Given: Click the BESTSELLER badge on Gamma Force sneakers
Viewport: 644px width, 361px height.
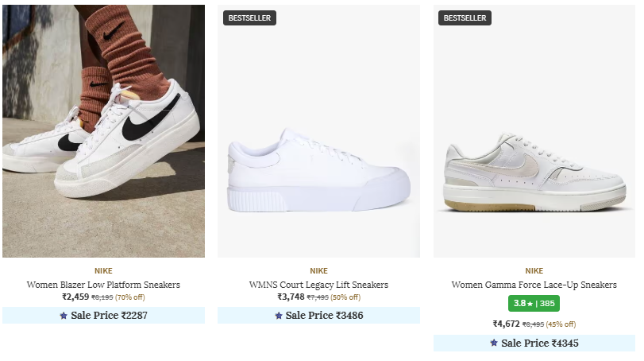Looking at the screenshot, I should click(465, 17).
